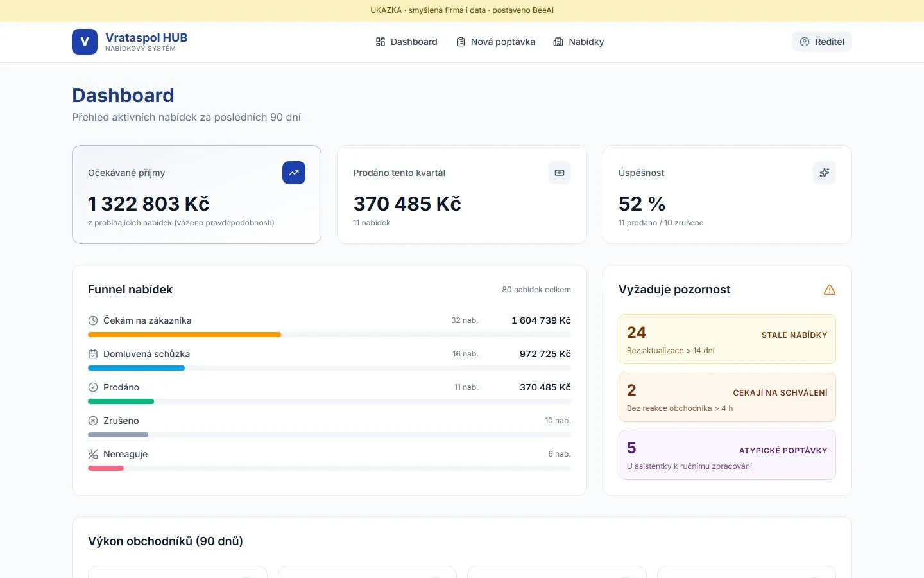This screenshot has height=578, width=924.
Task: Click the 11 prodáno / 10 zrušeno text
Action: (x=661, y=223)
